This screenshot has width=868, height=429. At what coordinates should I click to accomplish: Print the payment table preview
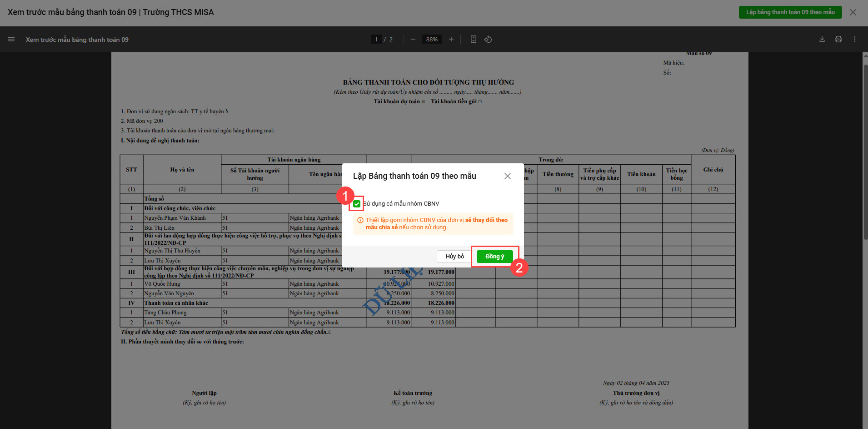(x=838, y=39)
